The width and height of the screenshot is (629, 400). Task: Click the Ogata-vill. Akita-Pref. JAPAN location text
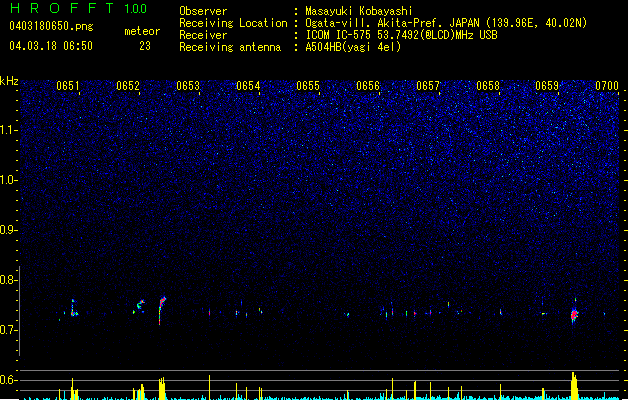click(446, 23)
